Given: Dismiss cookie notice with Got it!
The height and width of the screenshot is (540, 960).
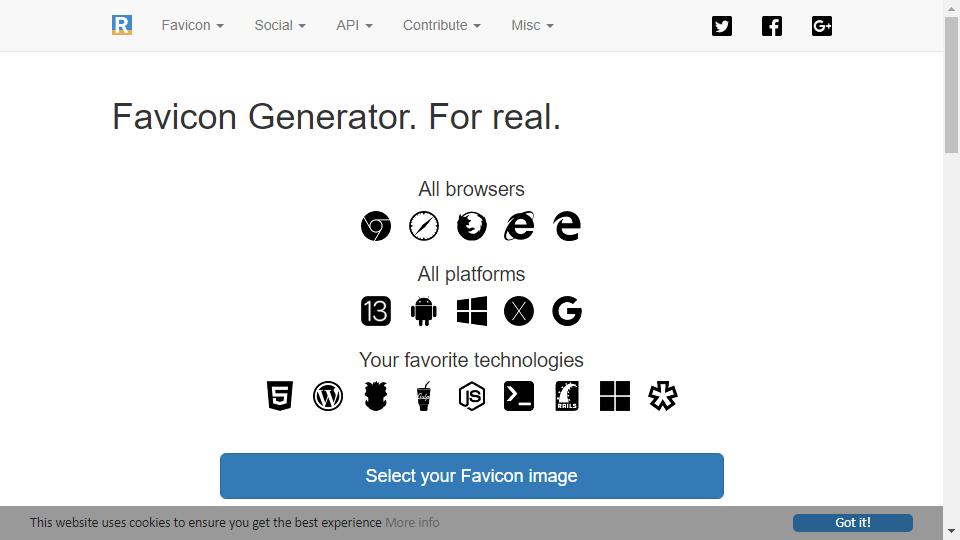Looking at the screenshot, I should coord(853,522).
